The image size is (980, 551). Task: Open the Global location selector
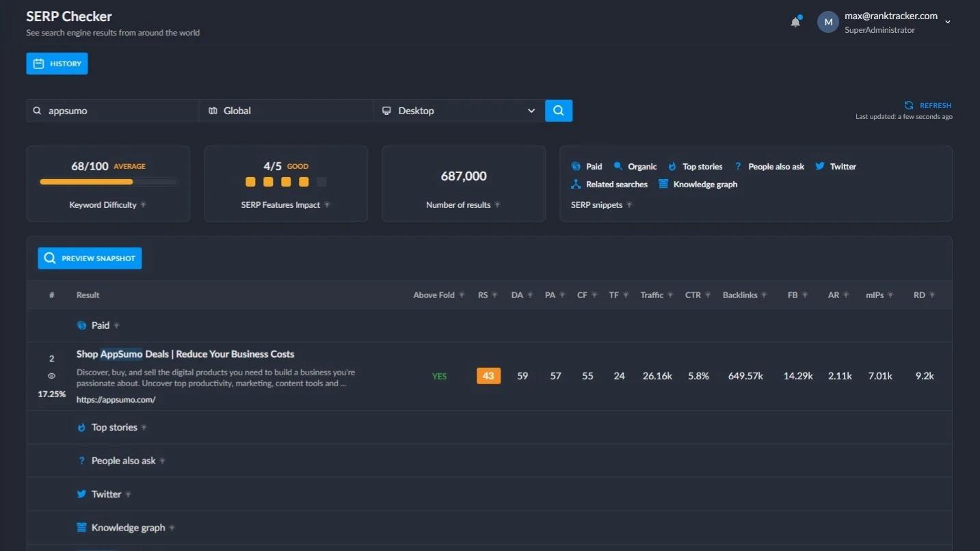click(287, 111)
